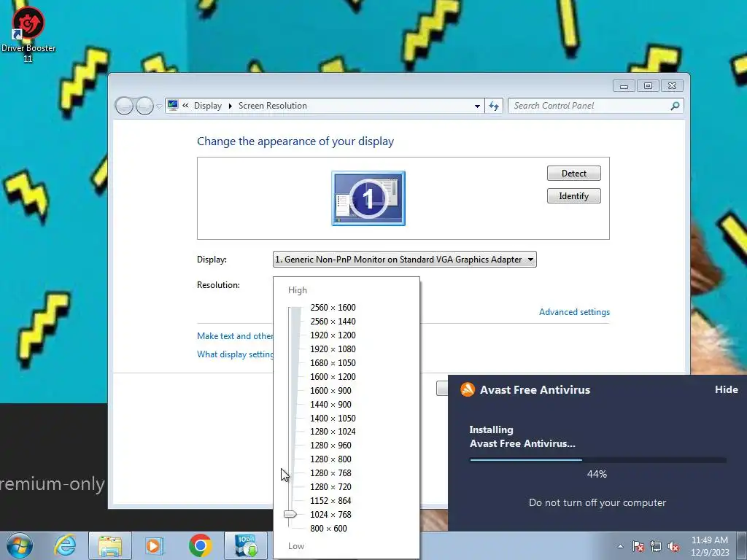747x560 pixels.
Task: Show hidden tray icons arrow
Action: pos(620,546)
